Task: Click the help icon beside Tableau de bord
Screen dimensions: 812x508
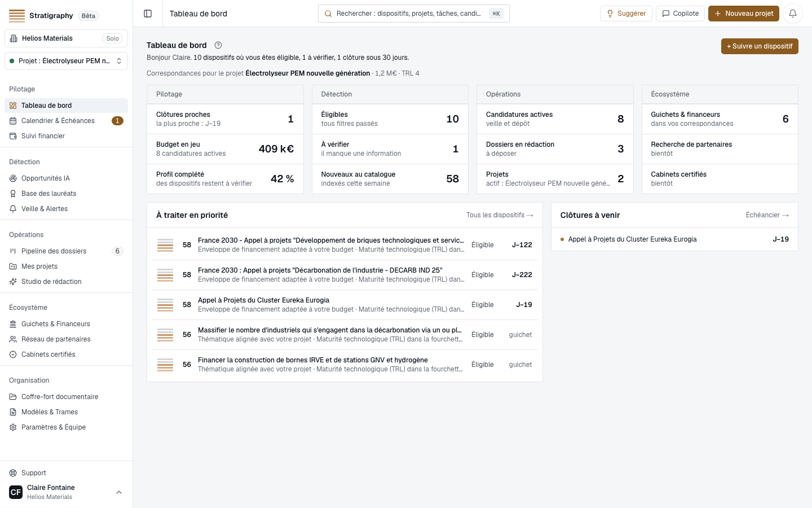Action: [x=218, y=45]
